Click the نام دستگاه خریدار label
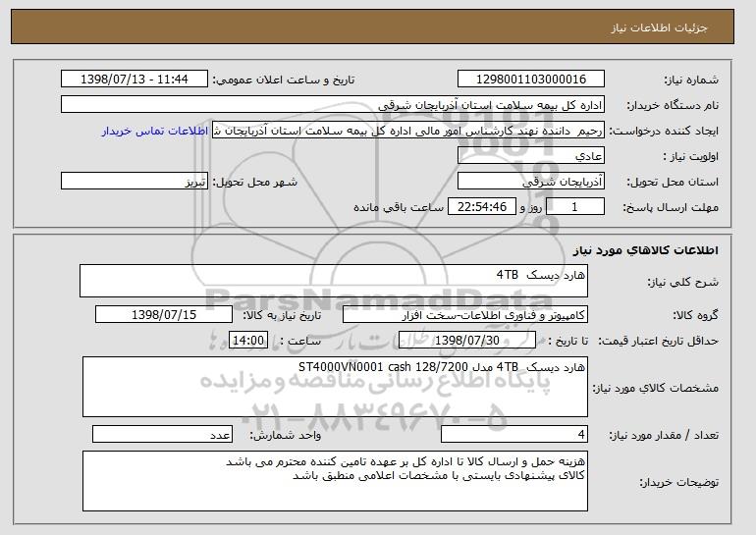Viewport: 756px width, 535px height. click(673, 106)
